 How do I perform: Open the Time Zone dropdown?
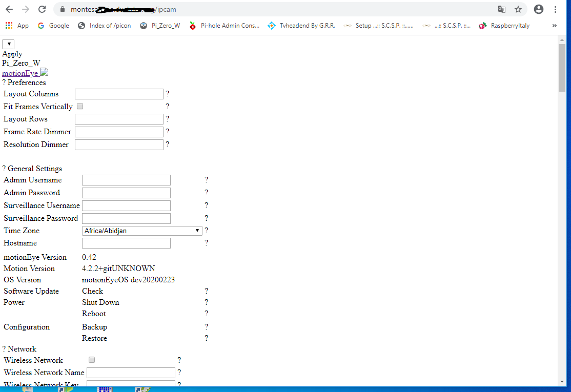pos(142,231)
